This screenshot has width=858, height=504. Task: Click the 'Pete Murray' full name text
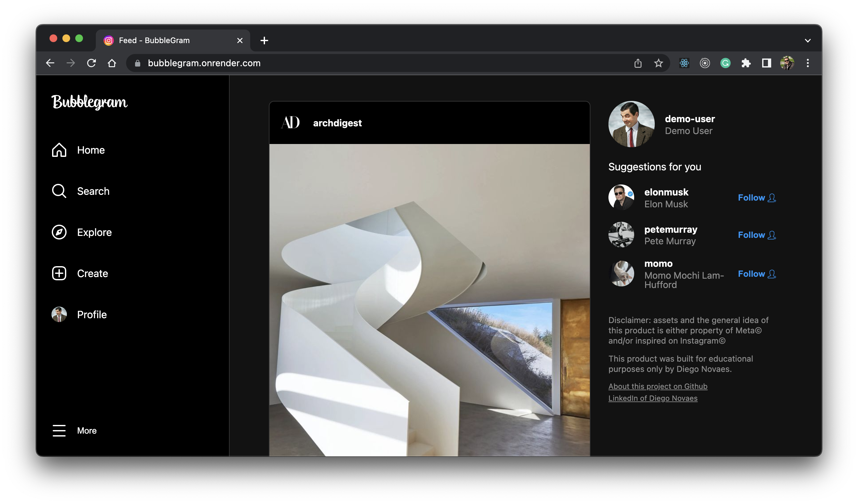670,241
